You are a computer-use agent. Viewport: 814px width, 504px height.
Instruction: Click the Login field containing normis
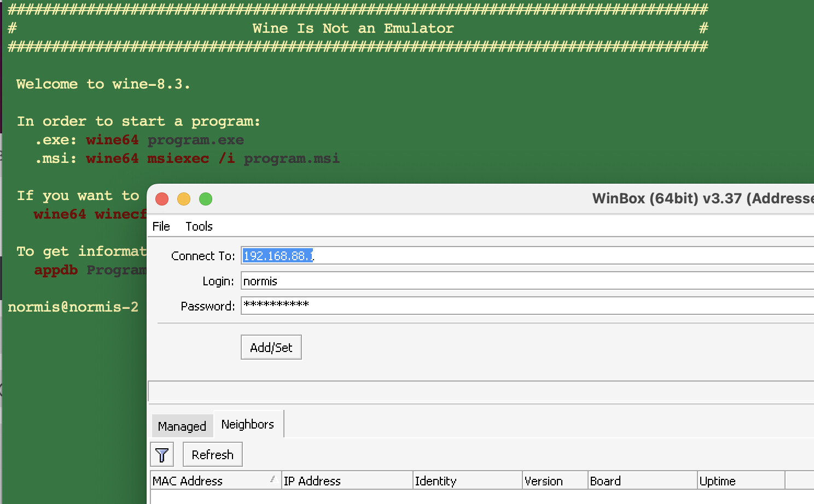point(383,280)
